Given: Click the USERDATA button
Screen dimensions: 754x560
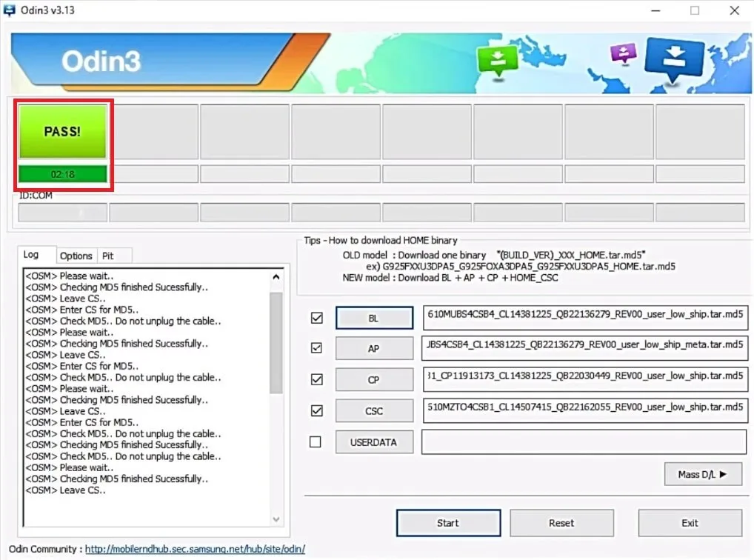Looking at the screenshot, I should coord(374,442).
